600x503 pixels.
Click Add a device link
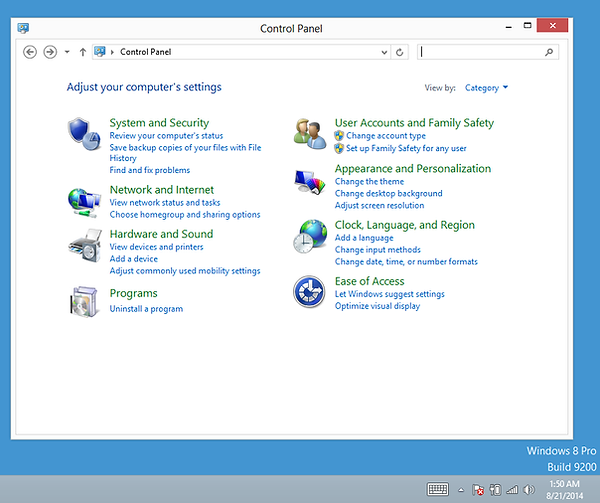(134, 259)
